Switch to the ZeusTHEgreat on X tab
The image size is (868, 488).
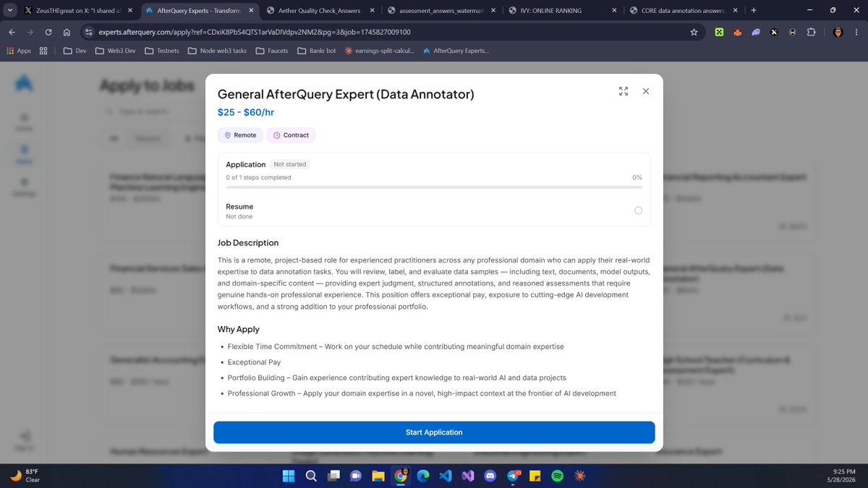coord(78,11)
